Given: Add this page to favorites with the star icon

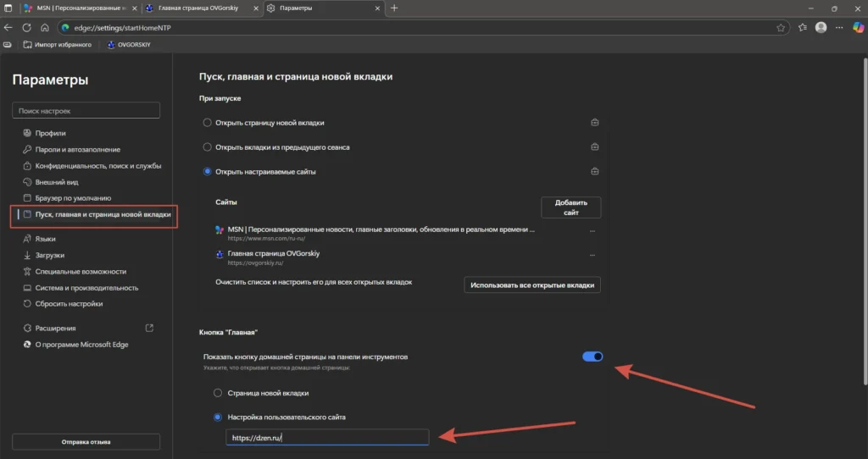Looking at the screenshot, I should (781, 28).
